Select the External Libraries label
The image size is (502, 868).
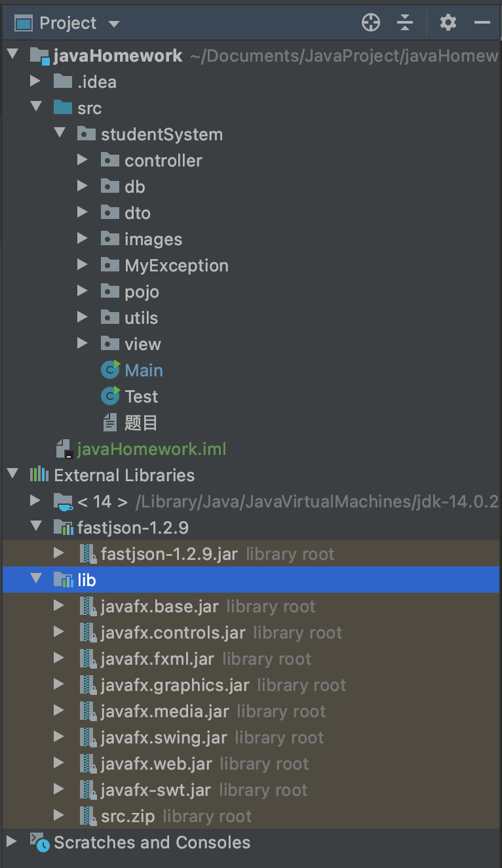tap(124, 475)
